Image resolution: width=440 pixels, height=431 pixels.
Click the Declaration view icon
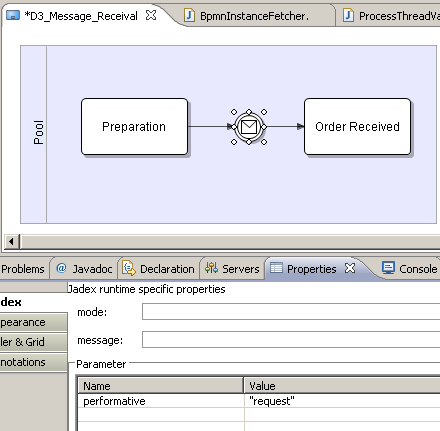coord(129,268)
